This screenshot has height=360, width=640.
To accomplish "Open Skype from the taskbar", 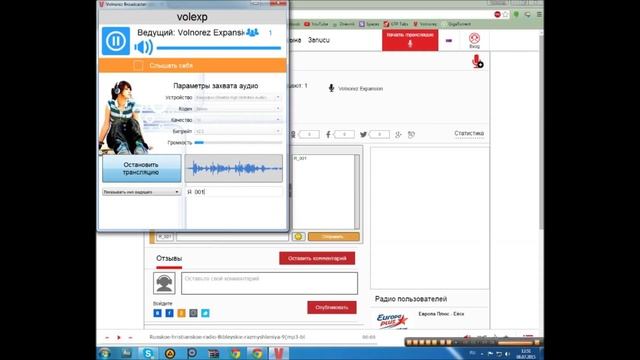I will (x=148, y=353).
